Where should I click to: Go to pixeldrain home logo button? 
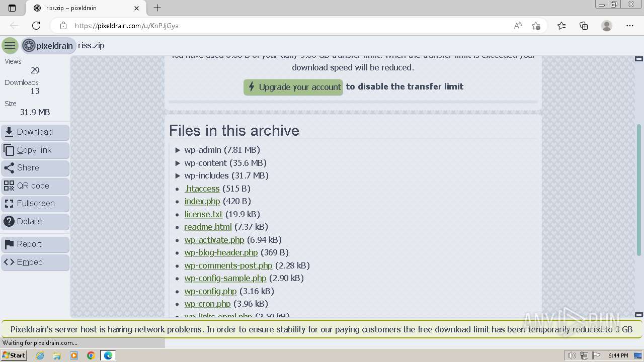(48, 46)
